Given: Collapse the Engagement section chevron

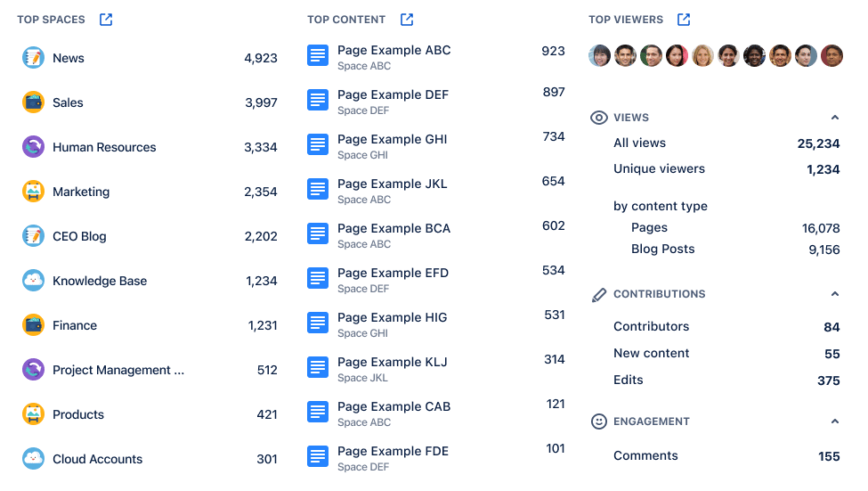Looking at the screenshot, I should coord(834,421).
